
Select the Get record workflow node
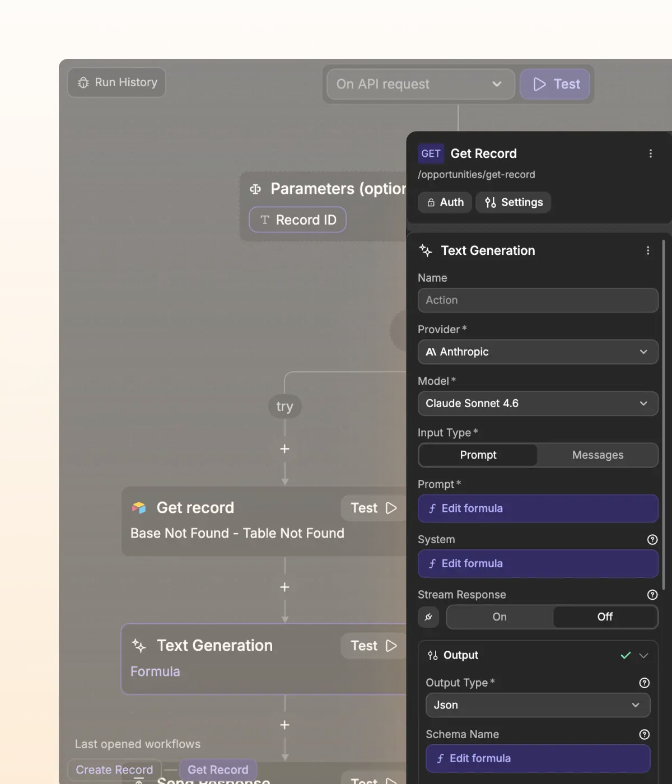click(x=264, y=521)
